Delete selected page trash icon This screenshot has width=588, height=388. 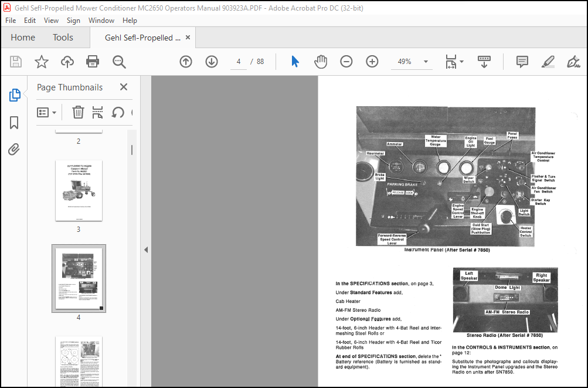[78, 112]
